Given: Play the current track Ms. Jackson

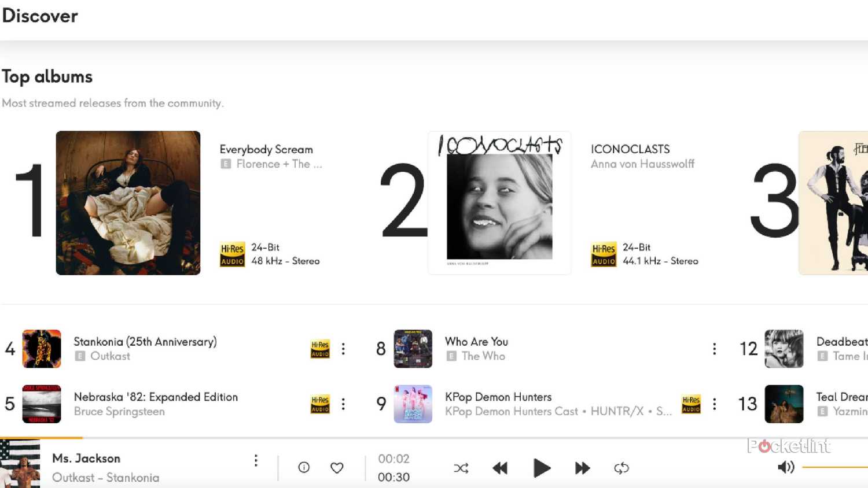Looking at the screenshot, I should pos(542,468).
